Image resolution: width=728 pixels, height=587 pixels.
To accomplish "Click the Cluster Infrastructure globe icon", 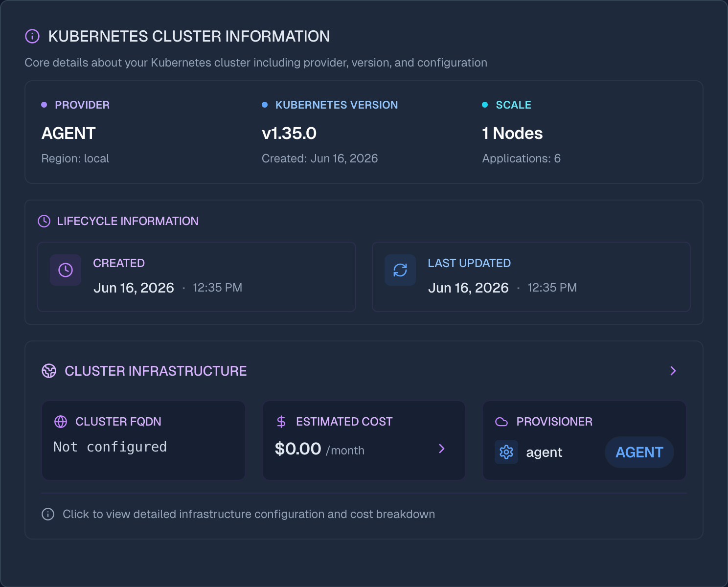I will pyautogui.click(x=49, y=371).
